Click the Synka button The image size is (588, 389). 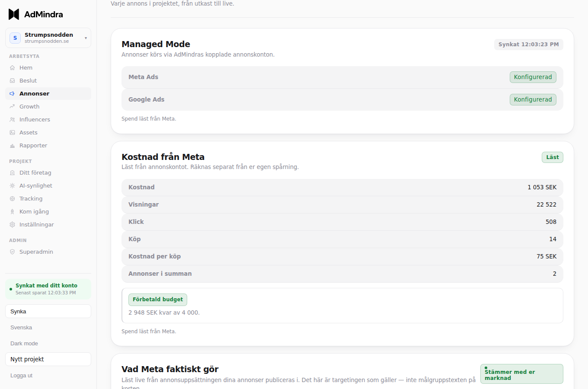click(x=48, y=311)
